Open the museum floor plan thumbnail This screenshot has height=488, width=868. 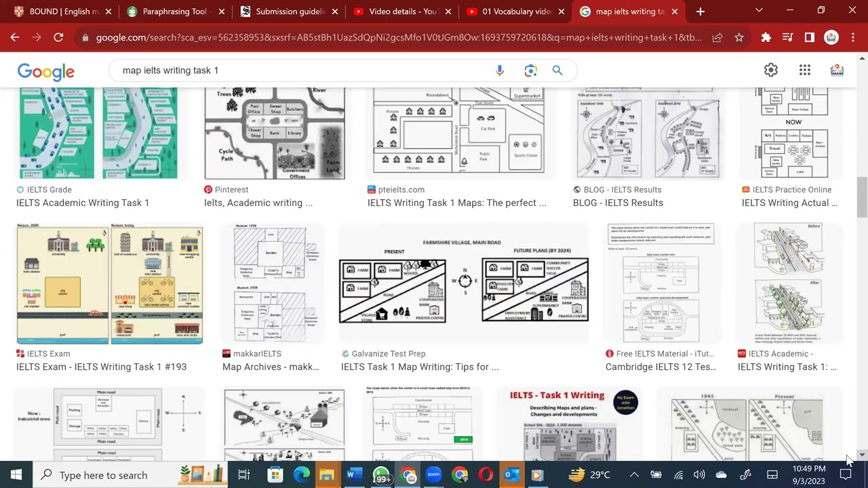point(274,285)
